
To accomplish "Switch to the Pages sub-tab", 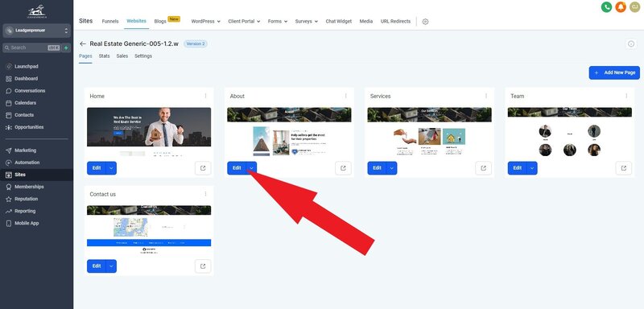I will [85, 56].
